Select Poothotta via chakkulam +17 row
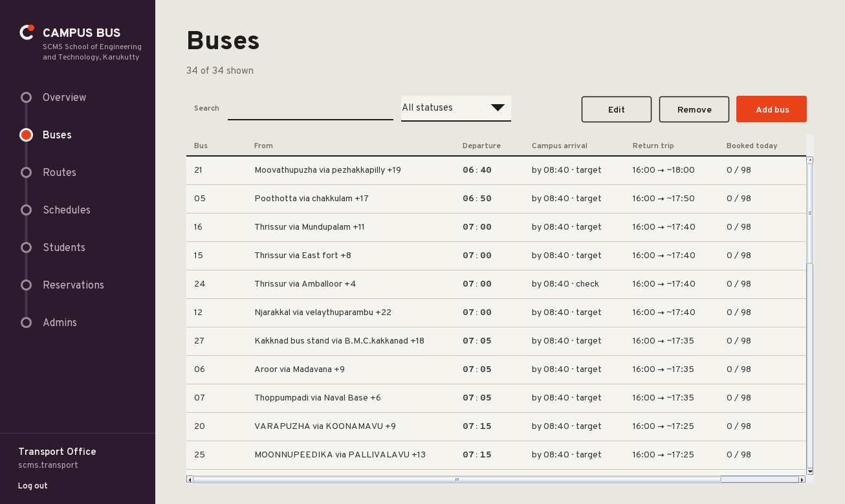The width and height of the screenshot is (845, 504). coord(496,199)
